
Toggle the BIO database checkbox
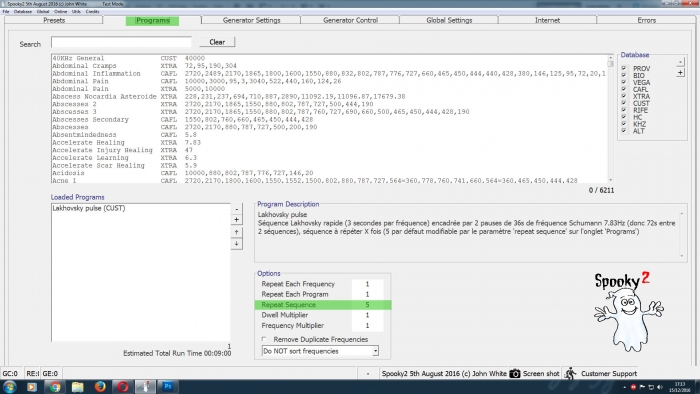click(624, 75)
